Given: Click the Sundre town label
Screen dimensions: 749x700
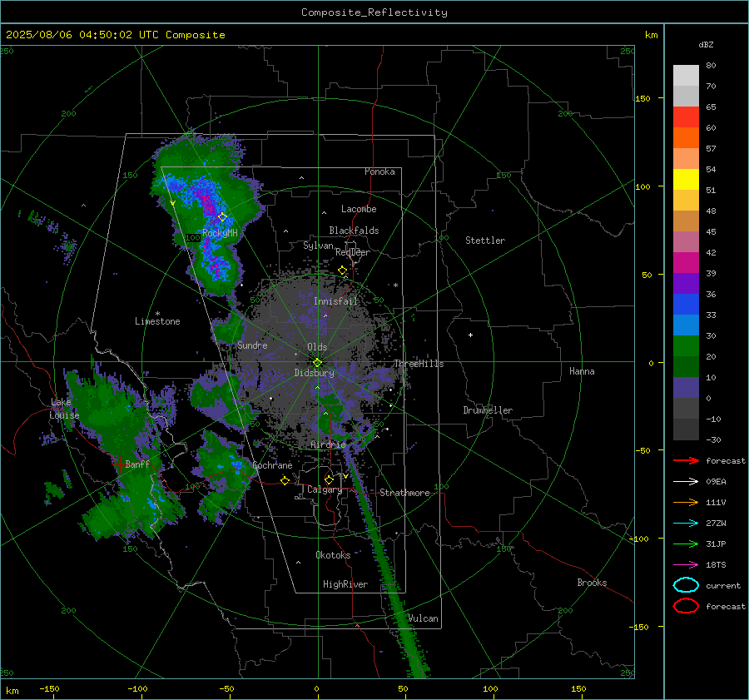Looking at the screenshot, I should click(x=252, y=345).
